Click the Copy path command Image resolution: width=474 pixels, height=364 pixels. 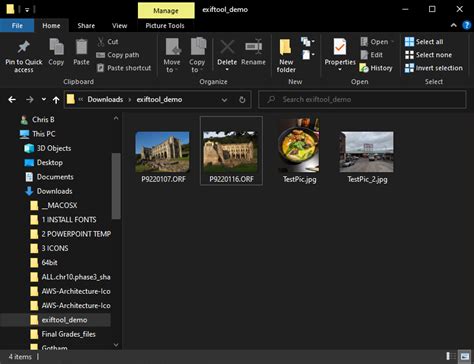tap(118, 55)
